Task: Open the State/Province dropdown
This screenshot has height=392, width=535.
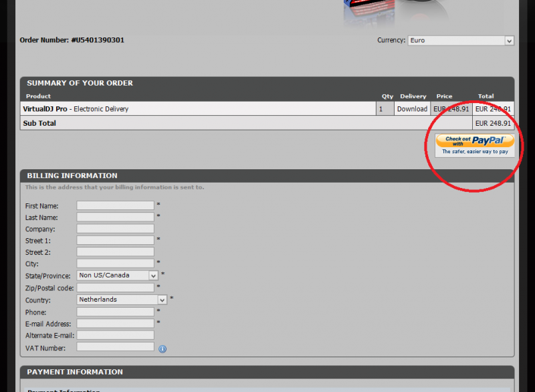Action: click(x=117, y=276)
